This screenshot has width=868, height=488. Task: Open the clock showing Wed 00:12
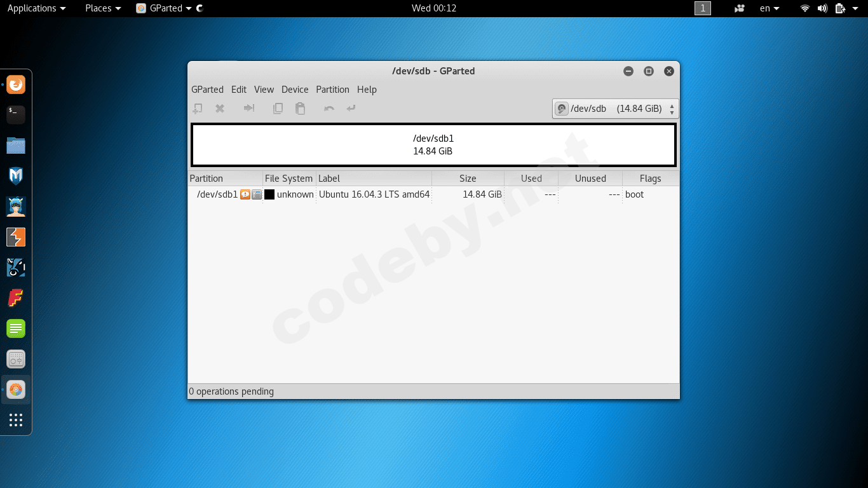coord(434,8)
